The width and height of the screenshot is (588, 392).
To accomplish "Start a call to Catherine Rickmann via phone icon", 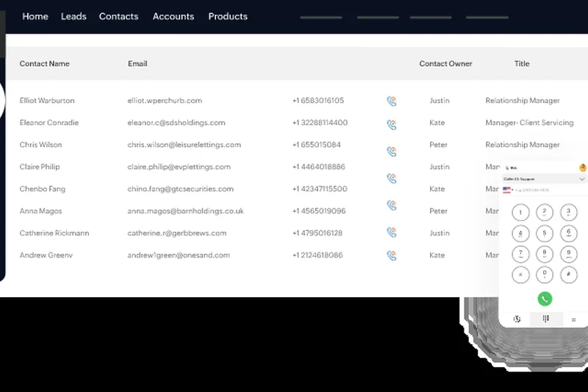I will point(391,232).
